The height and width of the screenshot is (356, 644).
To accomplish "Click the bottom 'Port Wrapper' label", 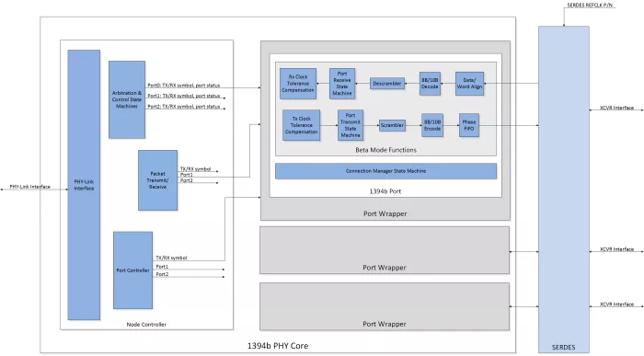I will tap(385, 324).
